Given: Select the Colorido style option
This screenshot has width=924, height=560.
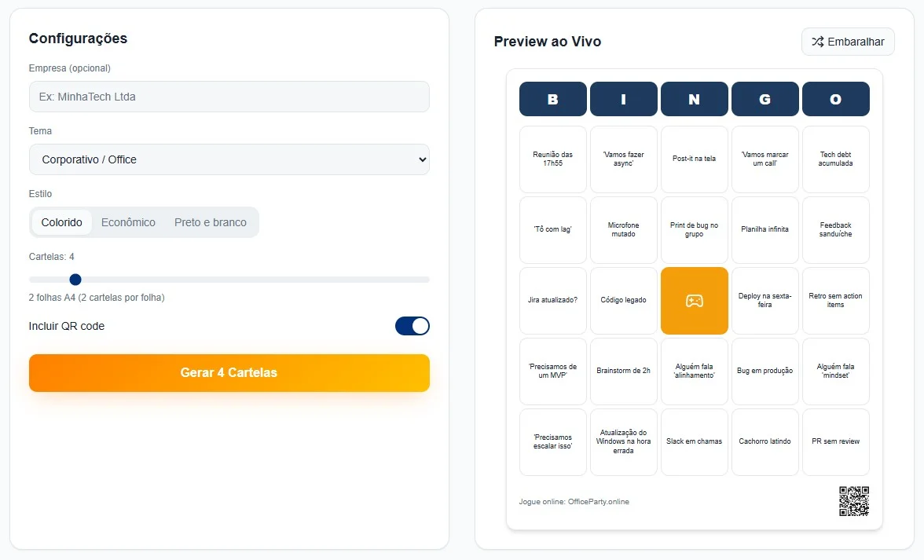Looking at the screenshot, I should click(x=62, y=222).
